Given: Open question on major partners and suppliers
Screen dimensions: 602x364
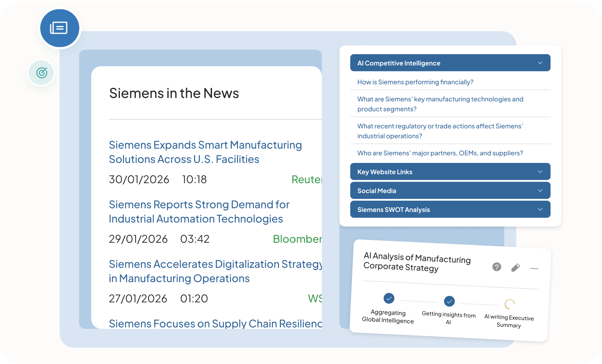Looking at the screenshot, I should click(x=440, y=153).
